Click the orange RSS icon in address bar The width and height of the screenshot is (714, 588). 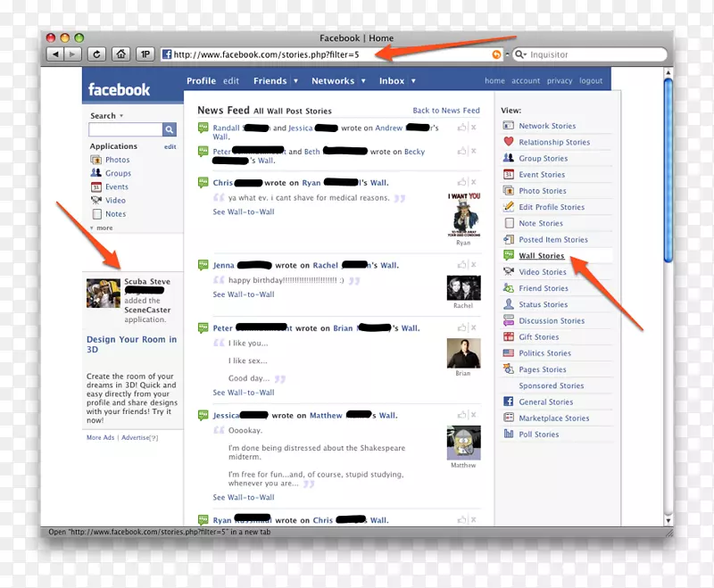(496, 54)
